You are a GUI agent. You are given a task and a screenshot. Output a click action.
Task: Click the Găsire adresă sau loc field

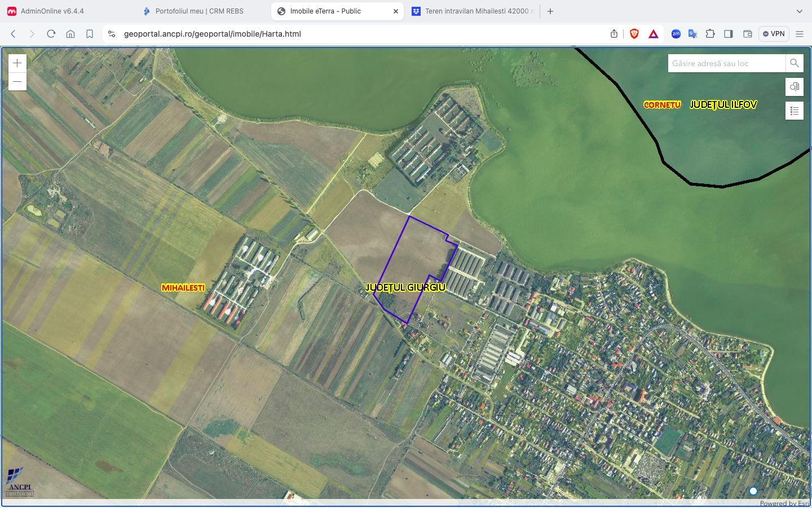(x=726, y=63)
